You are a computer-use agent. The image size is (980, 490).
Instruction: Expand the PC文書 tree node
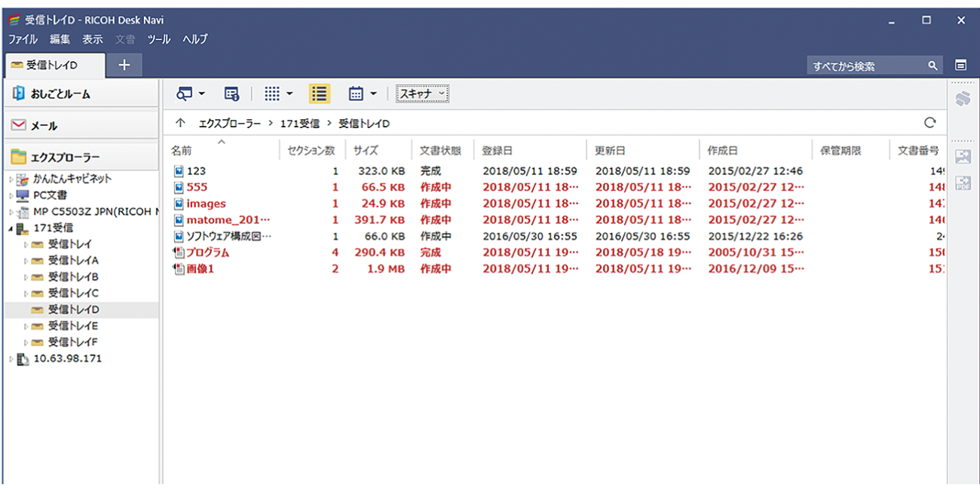[11, 195]
